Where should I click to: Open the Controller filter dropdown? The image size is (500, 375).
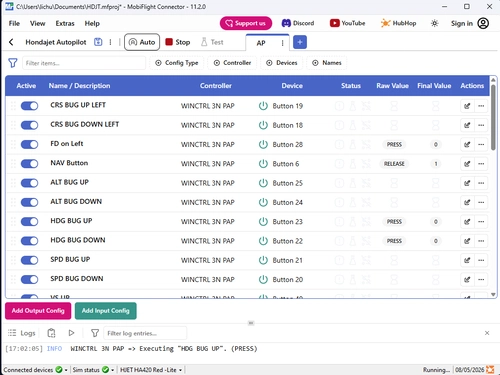click(x=232, y=63)
